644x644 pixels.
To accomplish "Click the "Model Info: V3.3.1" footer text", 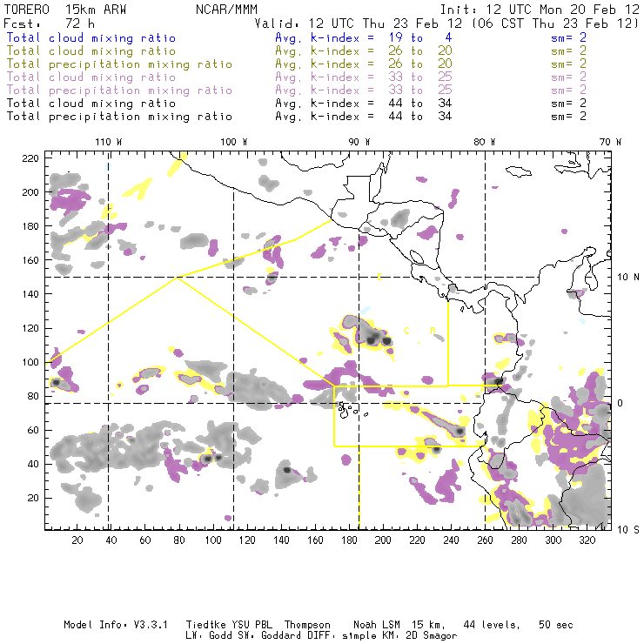I will 116,625.
